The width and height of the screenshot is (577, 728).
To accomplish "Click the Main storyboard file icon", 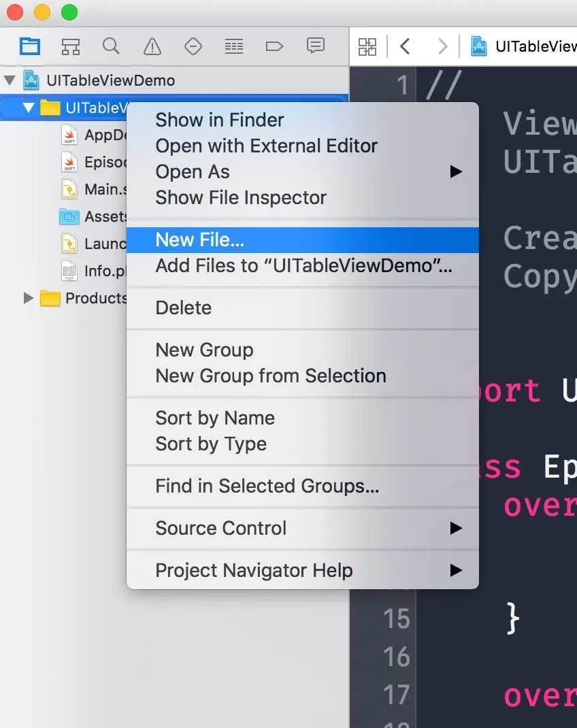I will pyautogui.click(x=69, y=189).
